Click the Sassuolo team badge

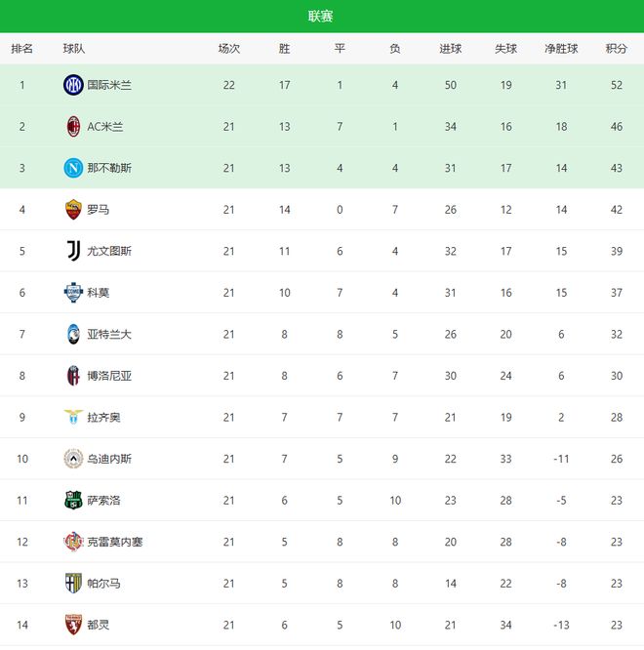[73, 500]
